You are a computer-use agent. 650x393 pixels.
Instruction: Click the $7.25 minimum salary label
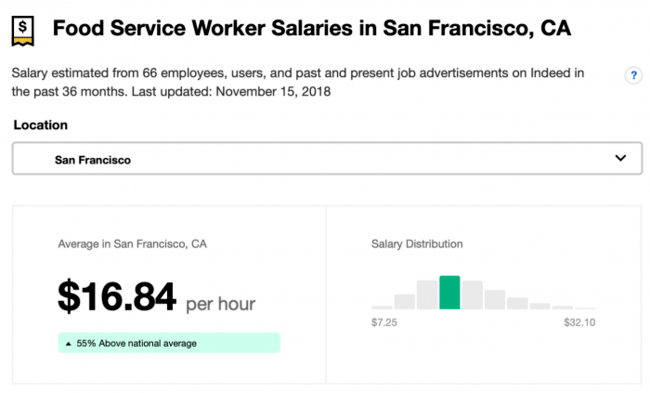click(384, 323)
